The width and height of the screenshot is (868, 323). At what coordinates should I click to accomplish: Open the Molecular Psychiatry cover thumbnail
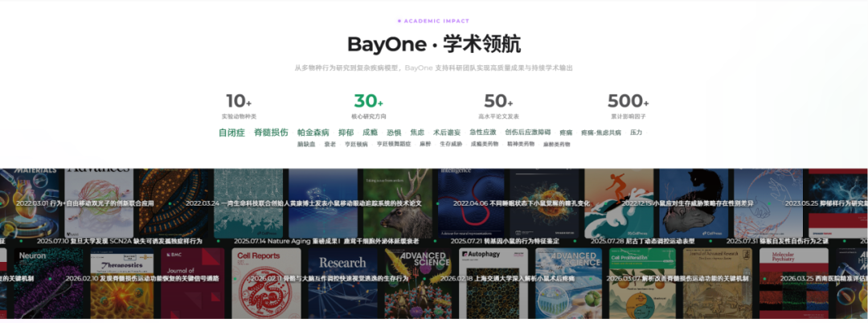coord(792,283)
